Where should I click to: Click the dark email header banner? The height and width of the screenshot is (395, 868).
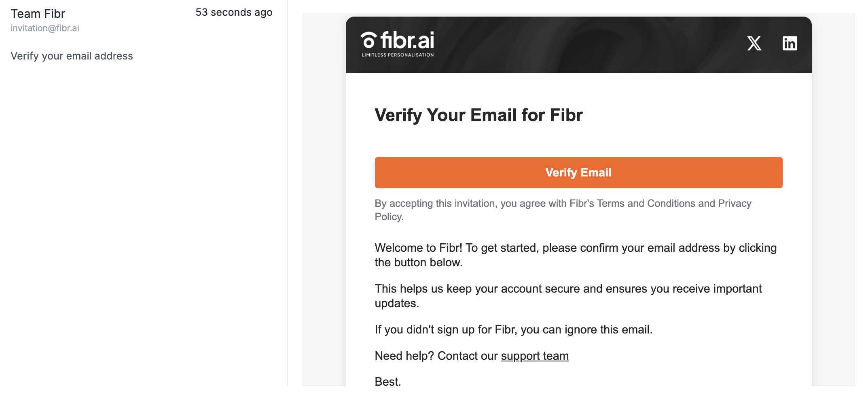click(578, 45)
